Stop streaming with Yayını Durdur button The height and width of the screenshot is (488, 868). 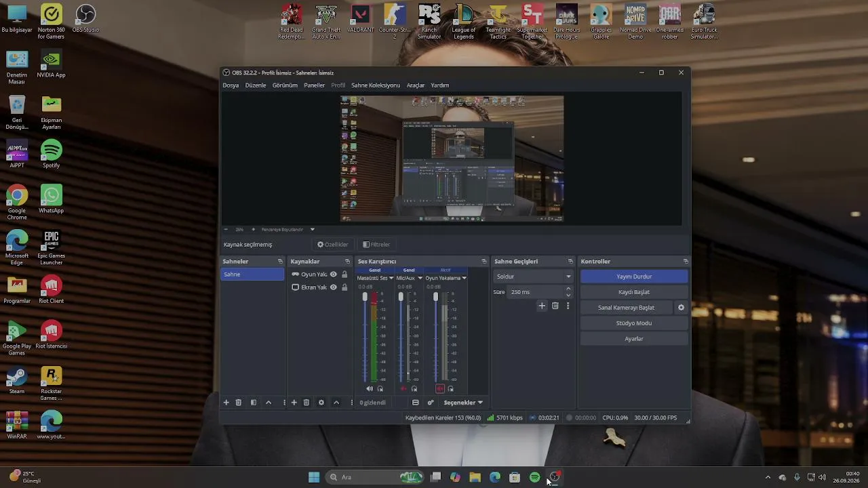point(634,277)
